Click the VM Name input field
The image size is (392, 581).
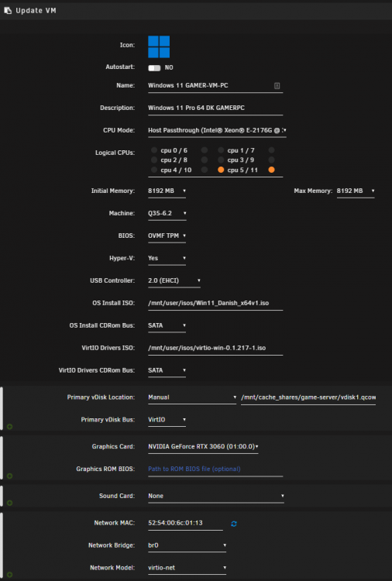click(215, 85)
